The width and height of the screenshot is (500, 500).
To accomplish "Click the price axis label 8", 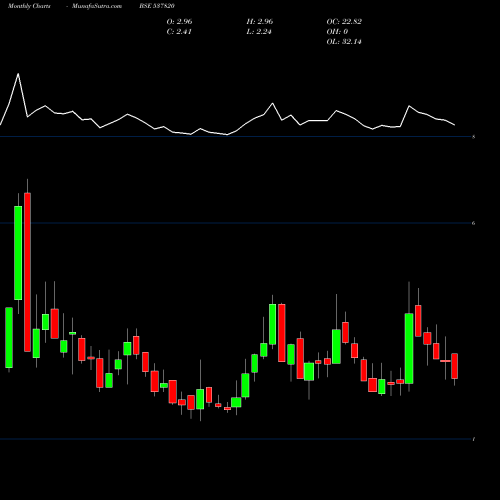I will [x=474, y=137].
